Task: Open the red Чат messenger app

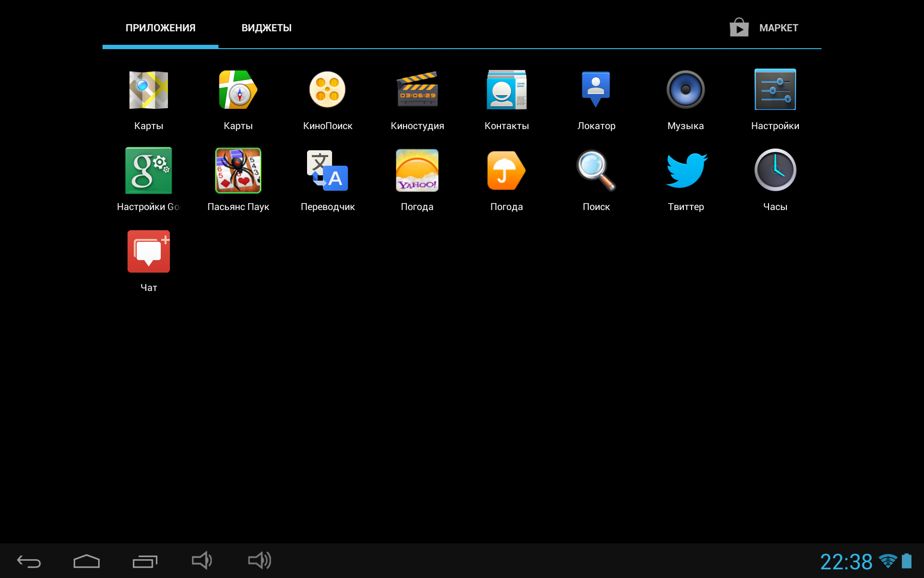Action: (148, 251)
